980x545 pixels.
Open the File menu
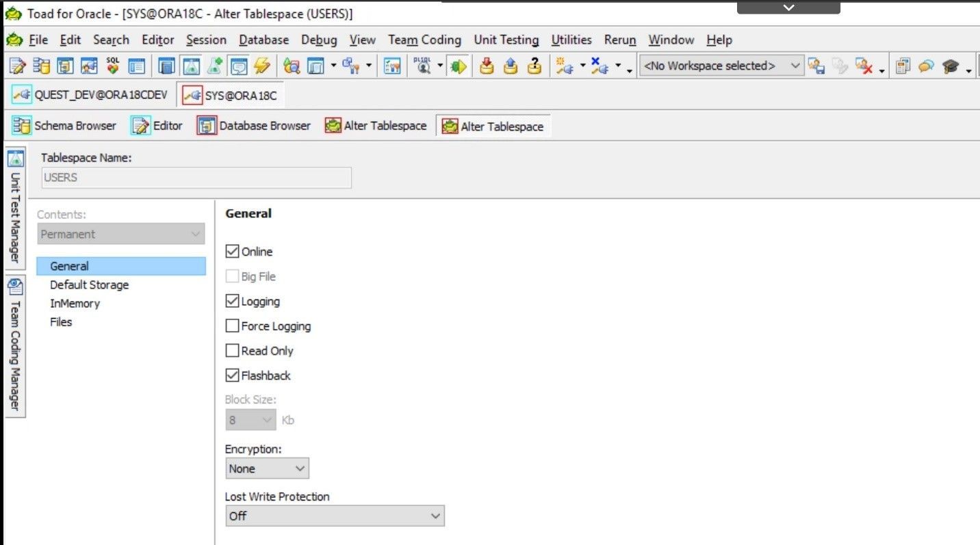tap(38, 40)
